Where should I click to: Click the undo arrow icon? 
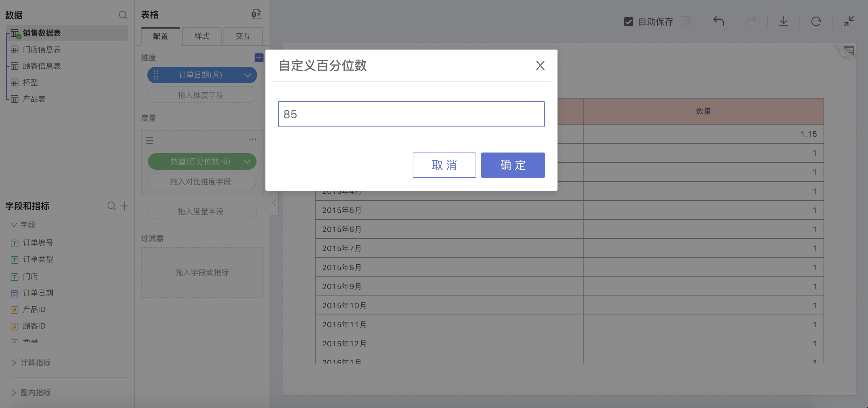pos(719,21)
